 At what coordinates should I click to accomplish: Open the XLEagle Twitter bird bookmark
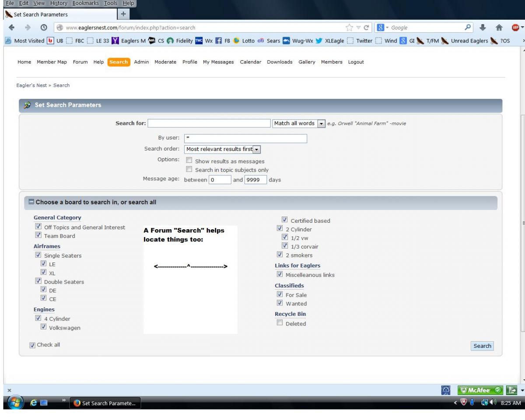click(x=330, y=41)
